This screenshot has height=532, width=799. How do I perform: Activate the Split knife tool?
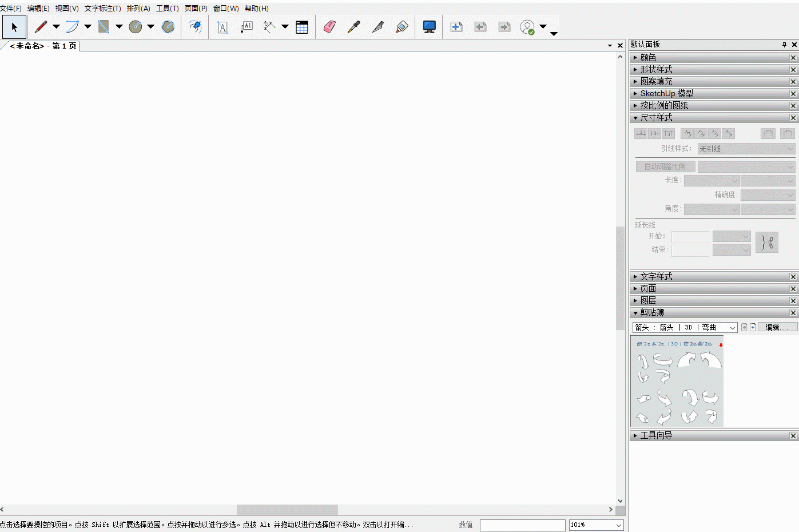point(377,27)
